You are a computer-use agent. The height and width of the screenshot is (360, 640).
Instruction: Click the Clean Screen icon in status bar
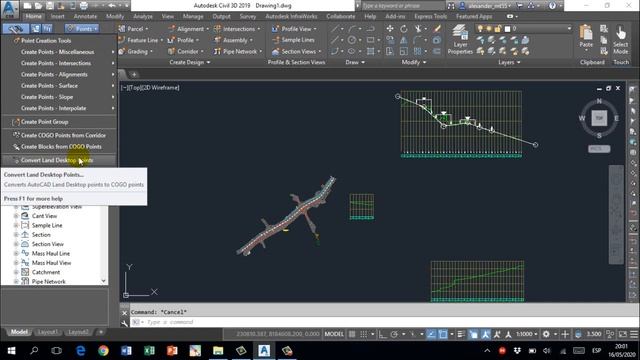point(622,334)
